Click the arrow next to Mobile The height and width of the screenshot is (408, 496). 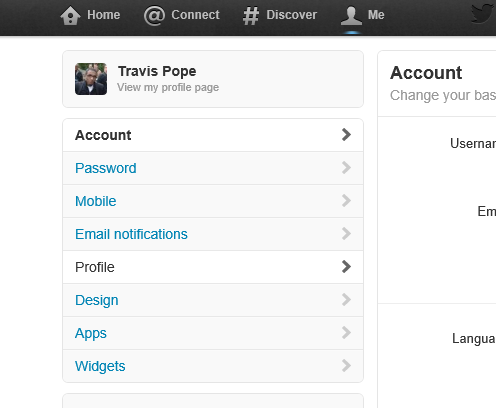tap(346, 201)
